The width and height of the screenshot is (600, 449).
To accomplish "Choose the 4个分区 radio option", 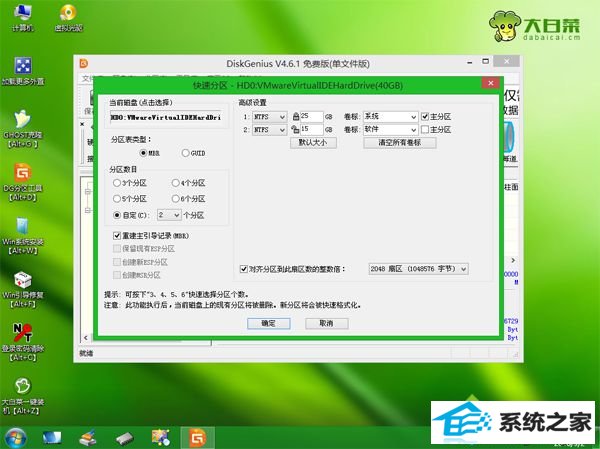I will tap(176, 184).
